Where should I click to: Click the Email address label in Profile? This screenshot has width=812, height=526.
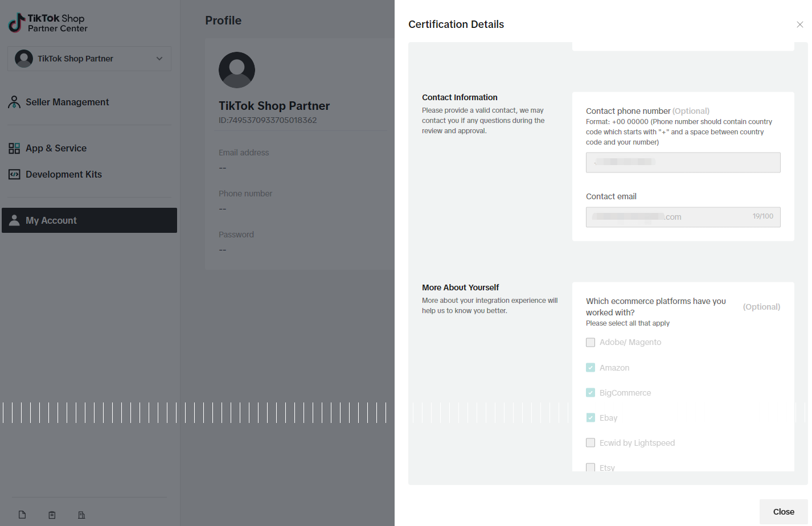(x=244, y=153)
